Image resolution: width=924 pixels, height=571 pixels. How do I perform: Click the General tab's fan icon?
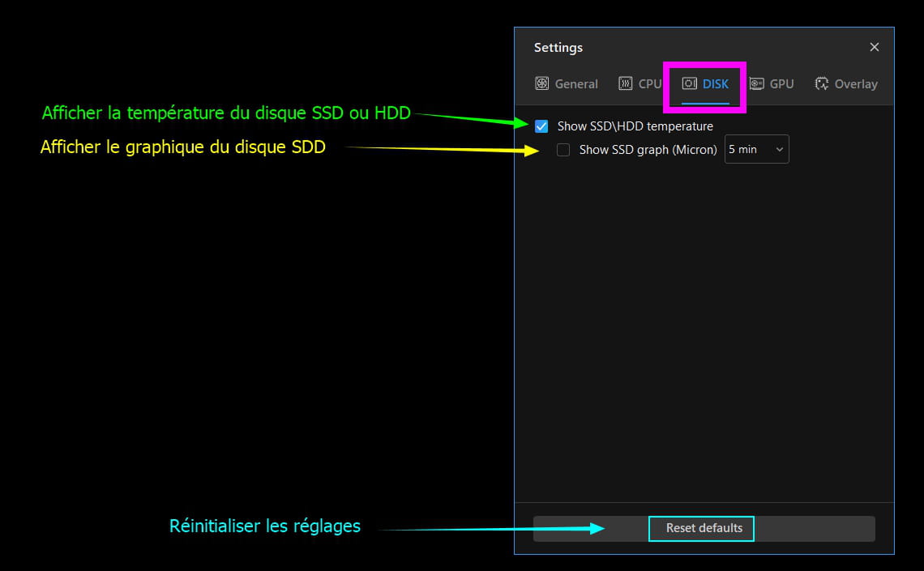click(542, 83)
